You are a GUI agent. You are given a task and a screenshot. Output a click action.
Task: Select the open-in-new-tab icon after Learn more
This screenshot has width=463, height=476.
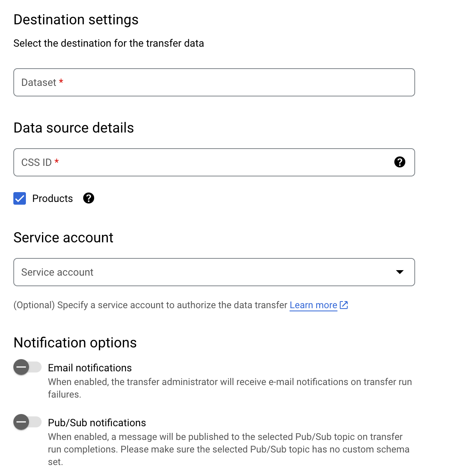point(343,305)
